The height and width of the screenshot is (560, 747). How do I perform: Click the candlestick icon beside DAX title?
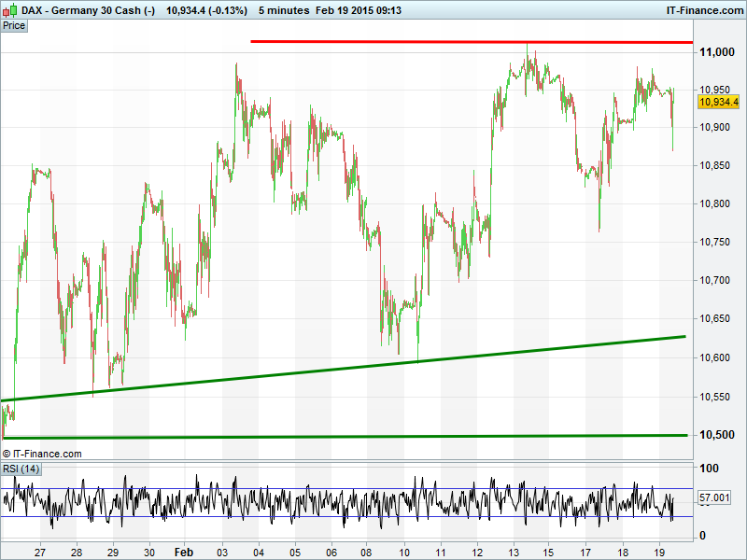[x=11, y=10]
